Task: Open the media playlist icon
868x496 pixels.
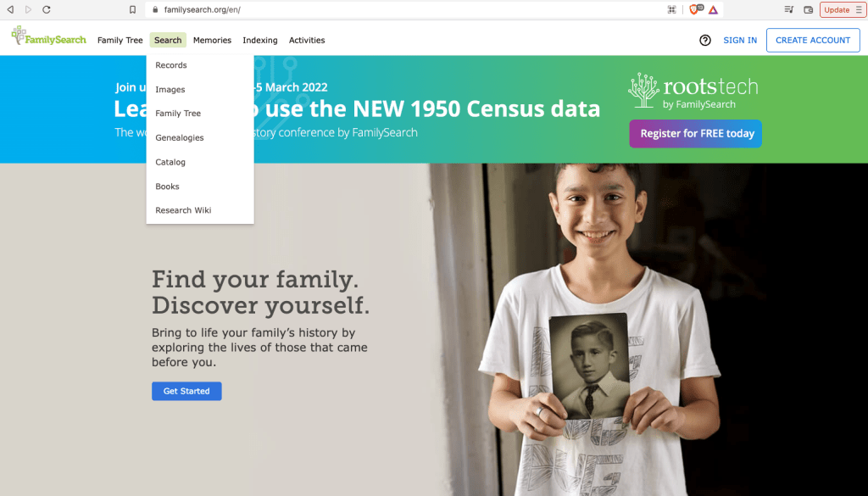Action: pyautogui.click(x=789, y=9)
